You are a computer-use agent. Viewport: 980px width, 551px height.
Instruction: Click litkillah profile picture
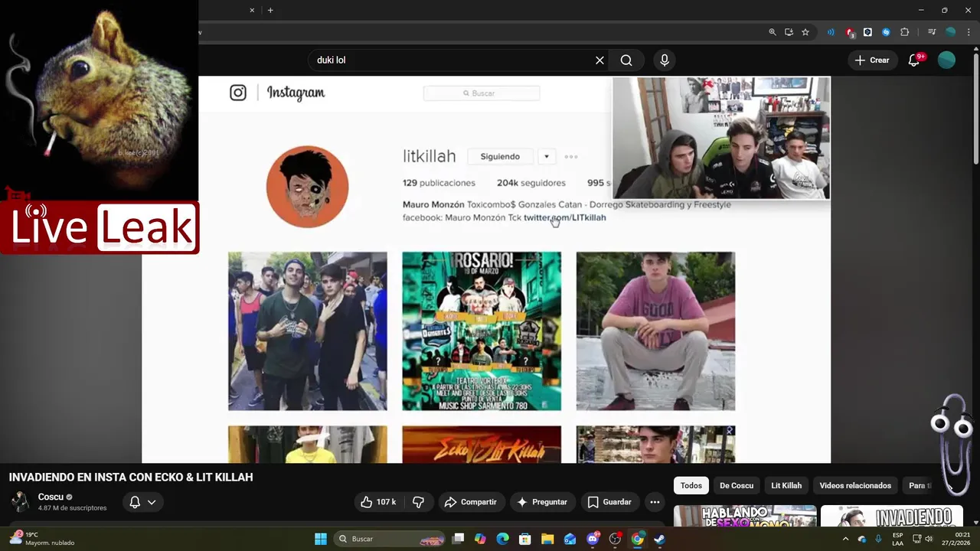coord(307,187)
